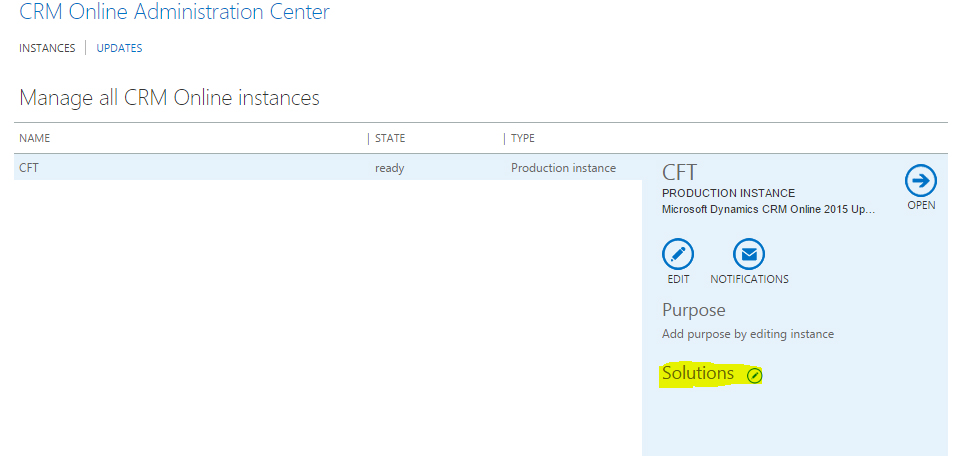This screenshot has width=969, height=456.
Task: Sort by the NAME column header
Action: click(35, 138)
